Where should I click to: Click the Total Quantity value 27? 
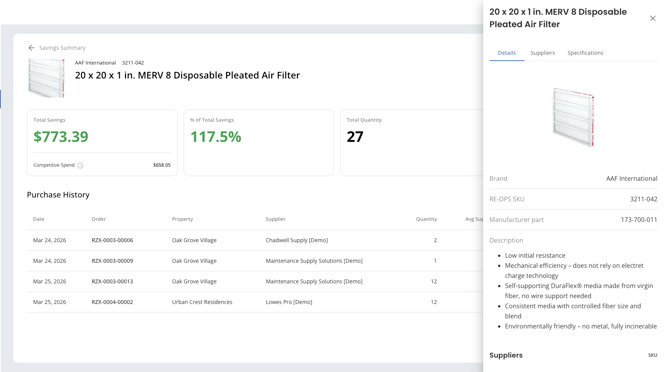pos(355,137)
